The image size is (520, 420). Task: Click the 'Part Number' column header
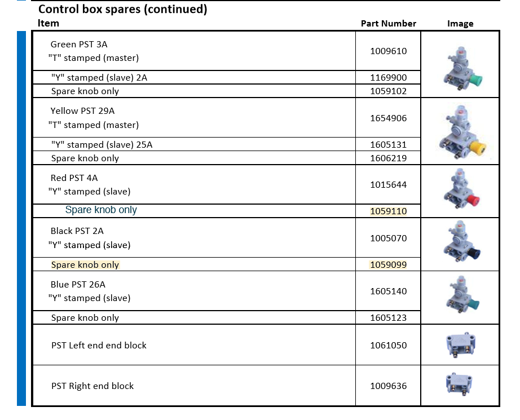pos(389,24)
